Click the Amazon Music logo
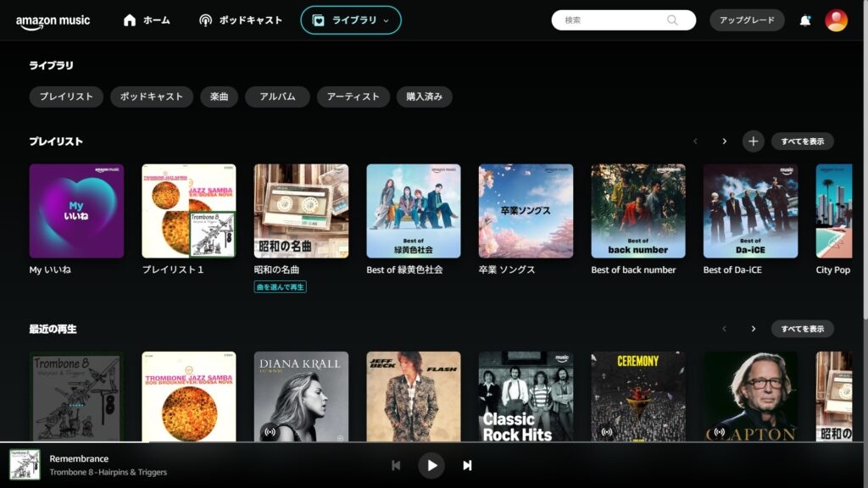The image size is (868, 488). [53, 21]
